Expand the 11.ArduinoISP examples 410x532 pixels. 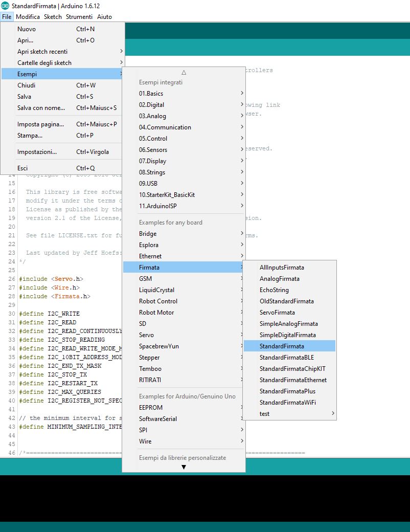pos(184,206)
